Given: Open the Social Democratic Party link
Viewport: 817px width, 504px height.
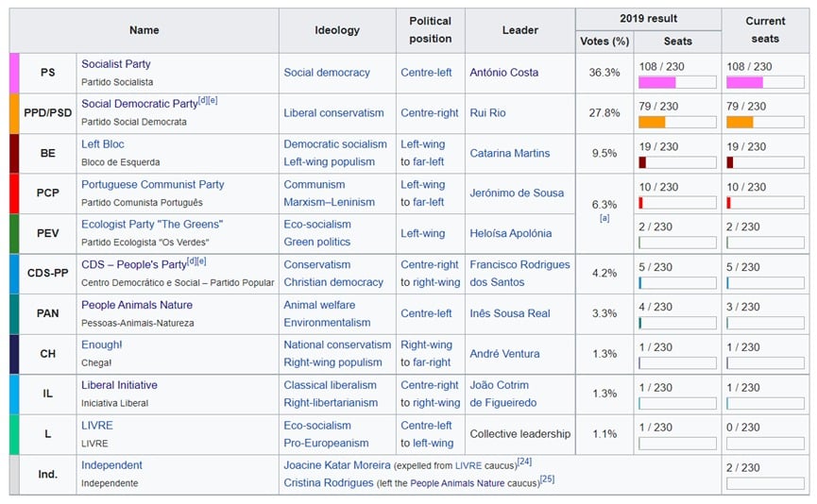Looking at the screenshot, I should [139, 104].
